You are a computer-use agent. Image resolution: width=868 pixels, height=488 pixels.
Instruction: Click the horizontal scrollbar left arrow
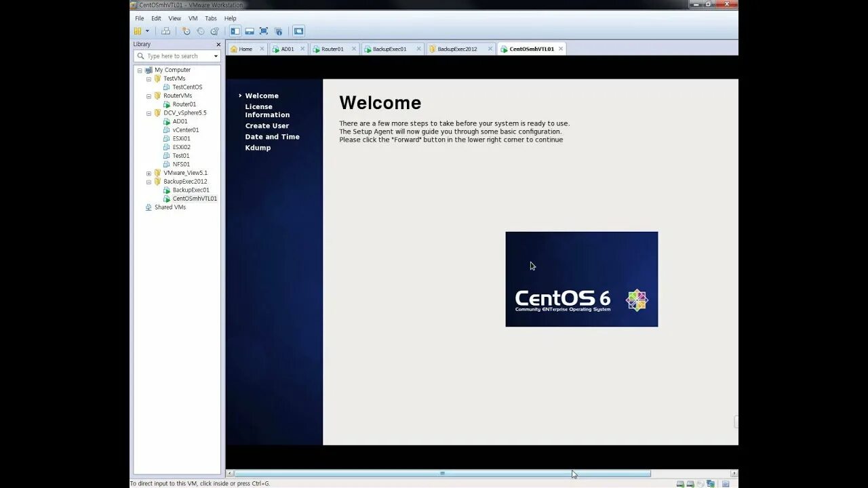[230, 473]
